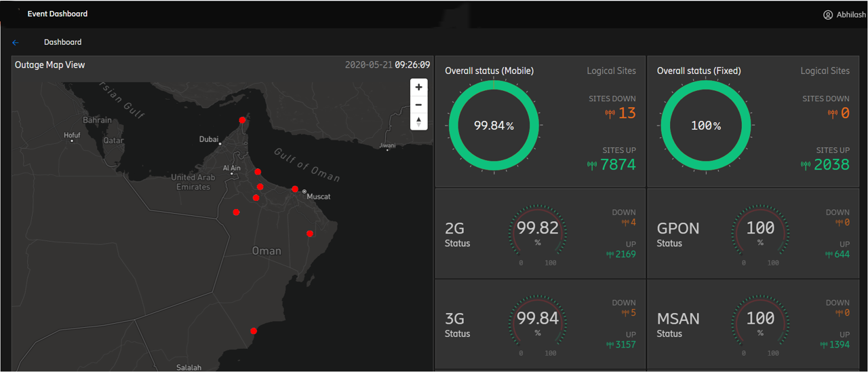Click the MSAN status gauge
Screen dimensions: 868x372
[759, 323]
